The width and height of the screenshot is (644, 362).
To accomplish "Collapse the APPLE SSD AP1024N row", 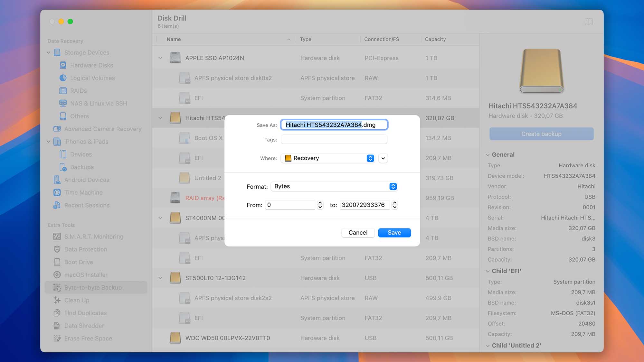I will (x=160, y=58).
